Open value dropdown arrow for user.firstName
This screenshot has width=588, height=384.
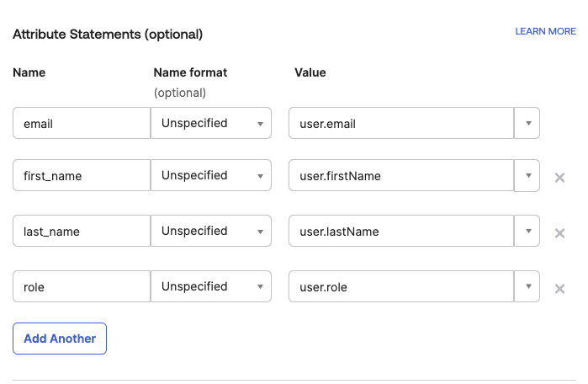click(527, 175)
